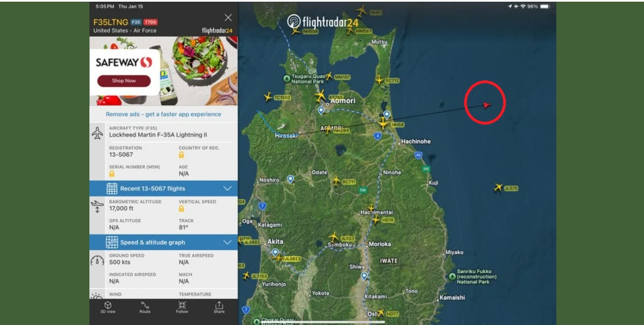This screenshot has width=644, height=325.
Task: Select flight JL575 plane icon
Action: tap(498, 188)
